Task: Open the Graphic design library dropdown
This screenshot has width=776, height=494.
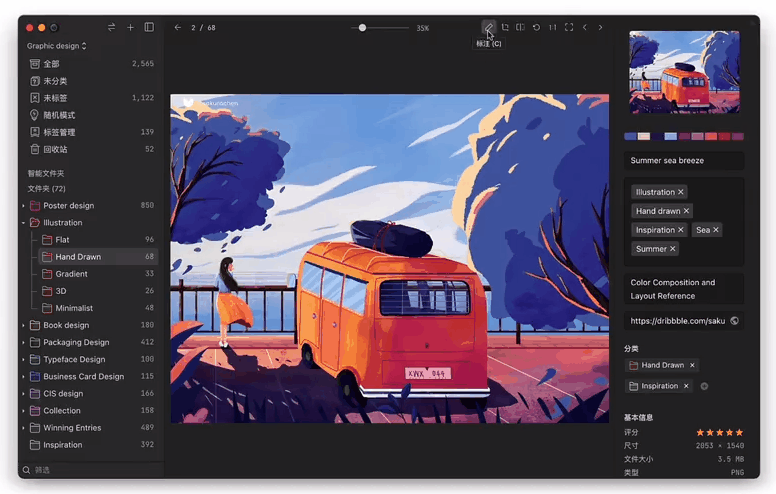Action: point(57,46)
